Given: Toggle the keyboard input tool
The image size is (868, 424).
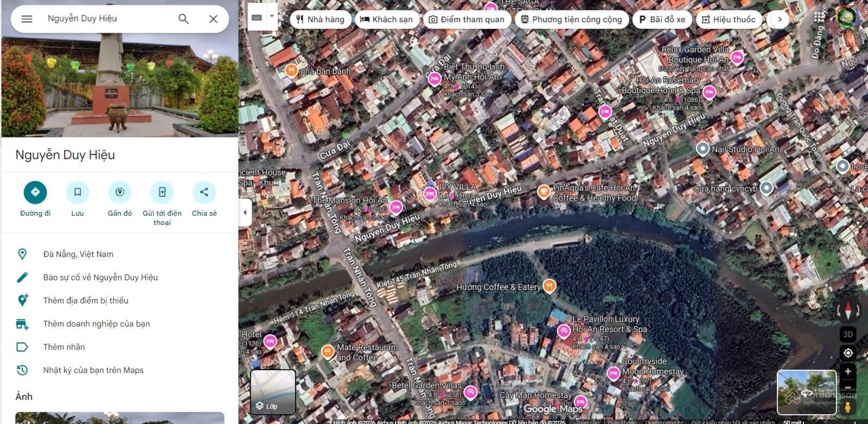Looking at the screenshot, I should (x=257, y=17).
